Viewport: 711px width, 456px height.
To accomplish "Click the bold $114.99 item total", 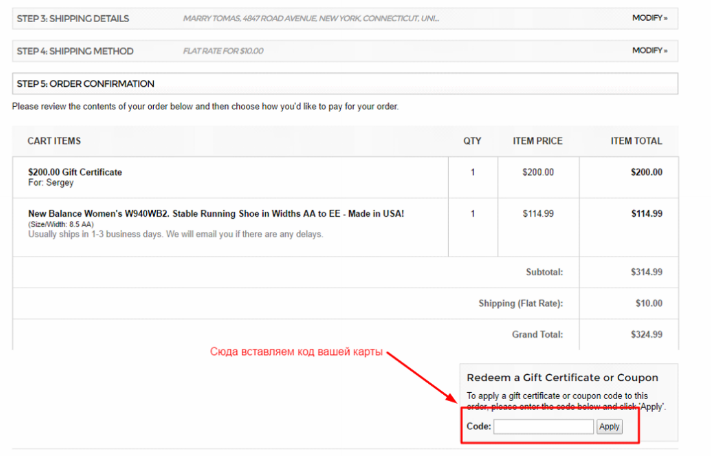I will point(647,213).
